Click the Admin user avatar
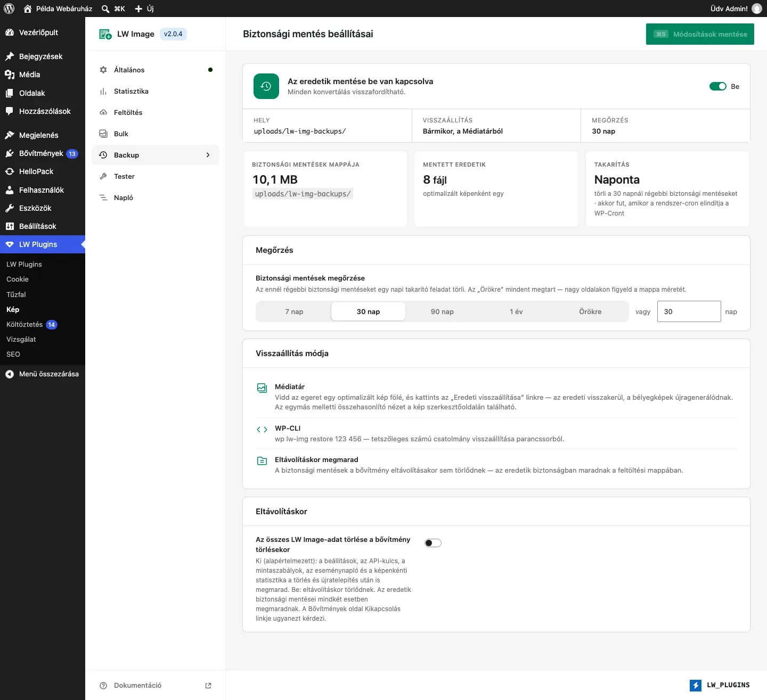The image size is (767, 700). 757,9
